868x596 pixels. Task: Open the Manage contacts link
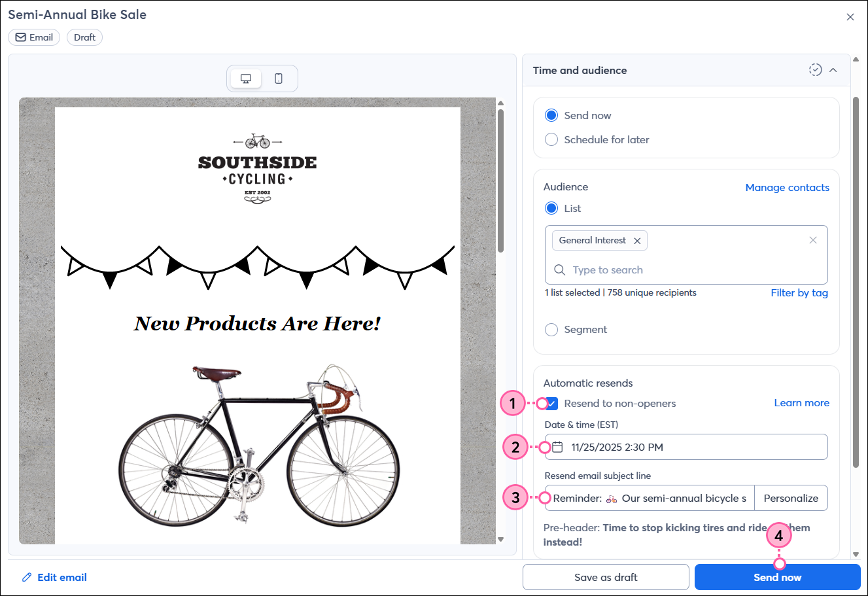[x=787, y=187]
